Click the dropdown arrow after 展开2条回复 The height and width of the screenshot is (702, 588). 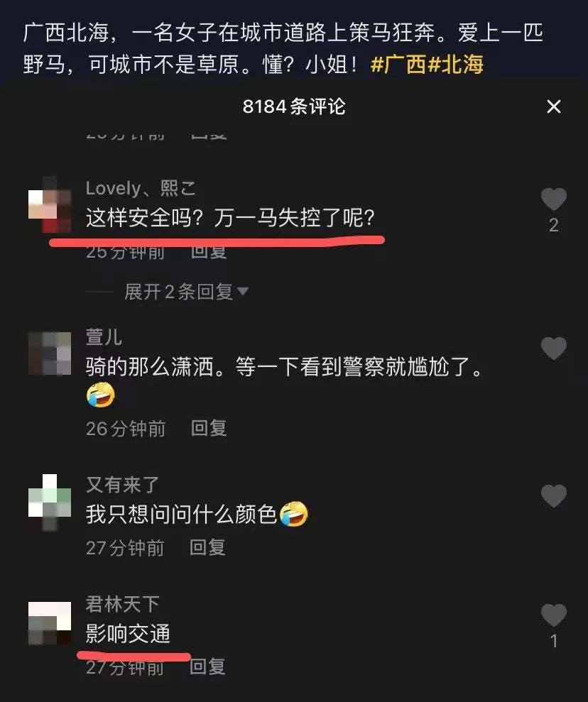(243, 292)
